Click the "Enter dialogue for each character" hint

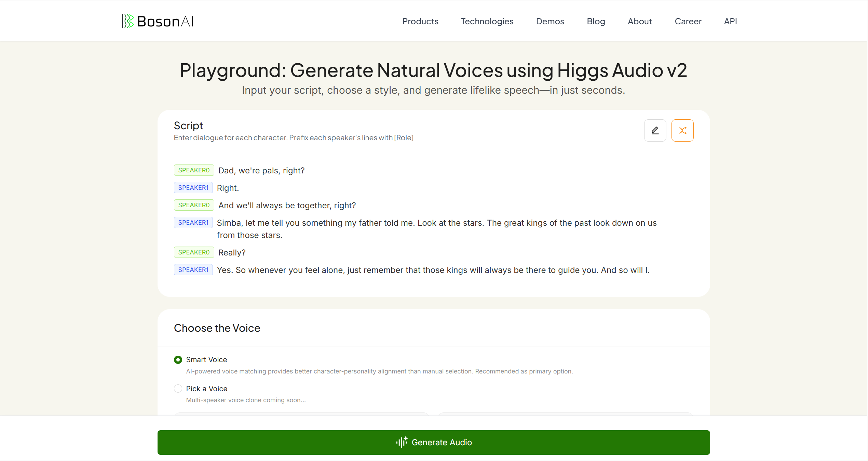click(294, 138)
